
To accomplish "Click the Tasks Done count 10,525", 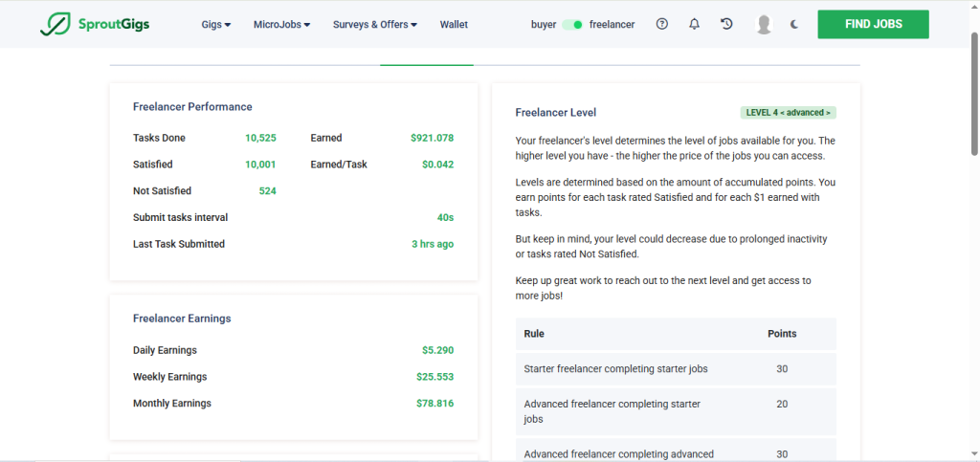I will coord(260,138).
